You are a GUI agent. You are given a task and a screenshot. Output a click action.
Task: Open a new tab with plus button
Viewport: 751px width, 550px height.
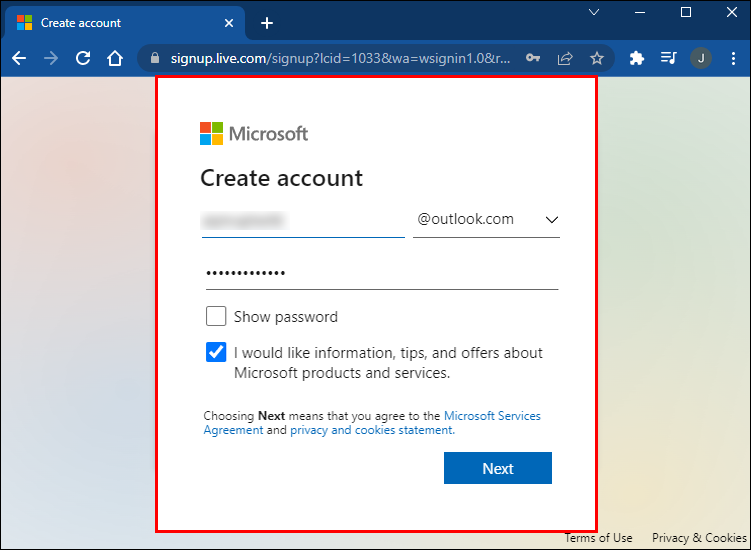267,23
